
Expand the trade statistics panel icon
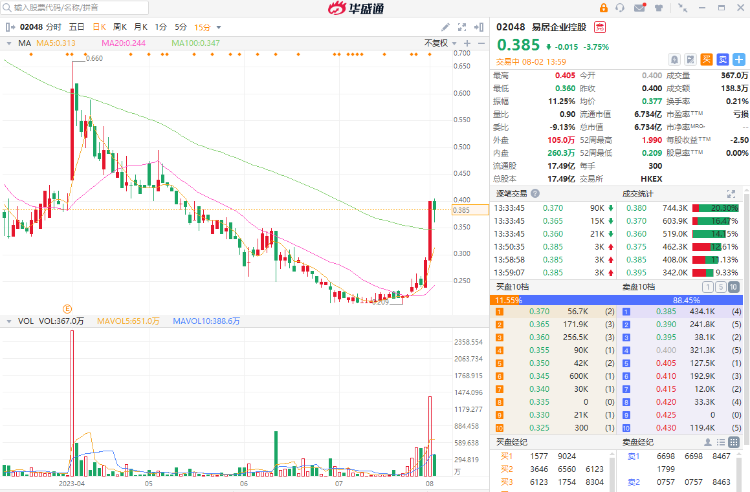tap(730, 194)
